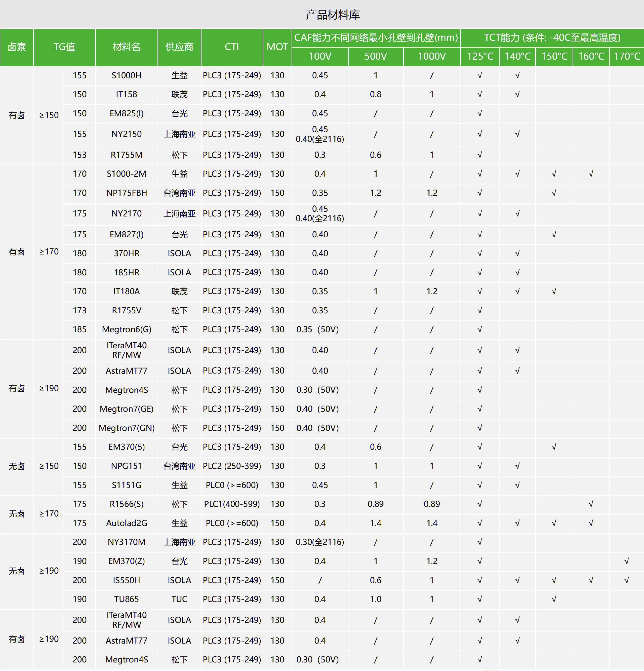Select the 供应商 column header
The height and width of the screenshot is (671, 644).
pyautogui.click(x=179, y=47)
